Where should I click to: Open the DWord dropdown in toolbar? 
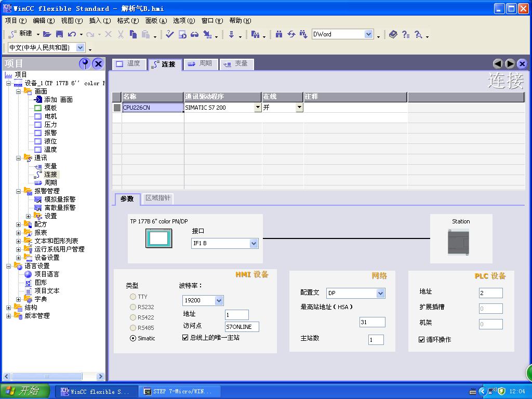point(369,34)
